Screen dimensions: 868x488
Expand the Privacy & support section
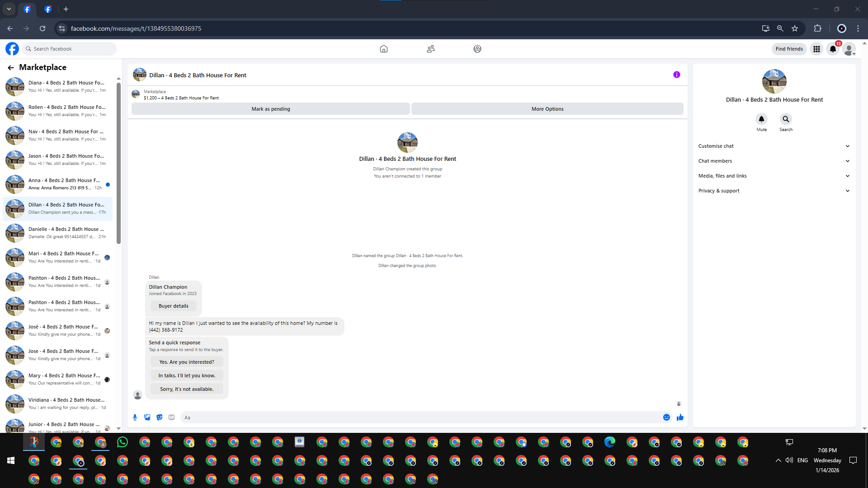click(774, 191)
